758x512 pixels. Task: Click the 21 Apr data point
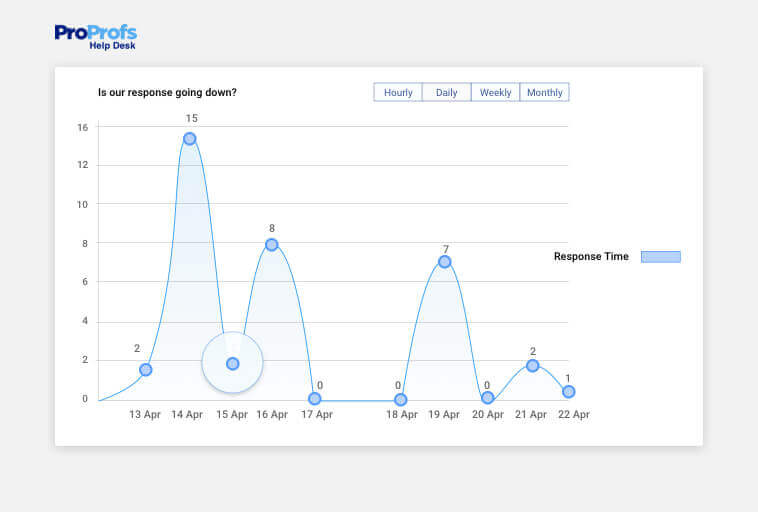click(532, 366)
